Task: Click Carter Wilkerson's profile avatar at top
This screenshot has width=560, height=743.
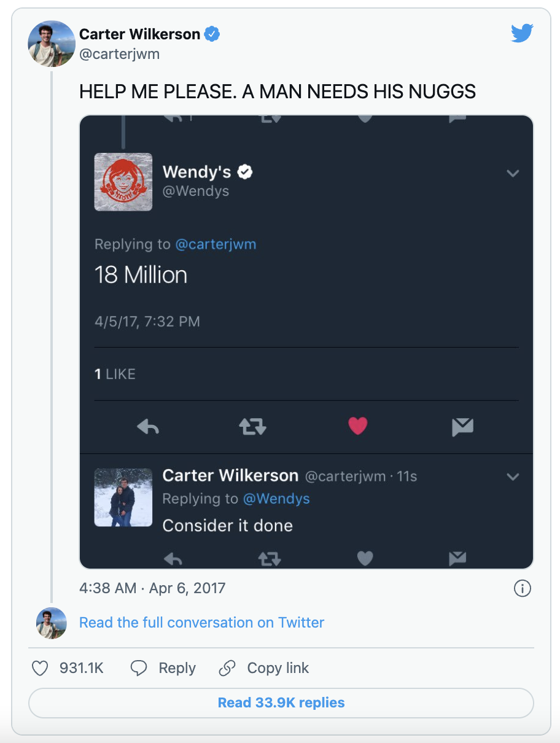Action: [52, 44]
